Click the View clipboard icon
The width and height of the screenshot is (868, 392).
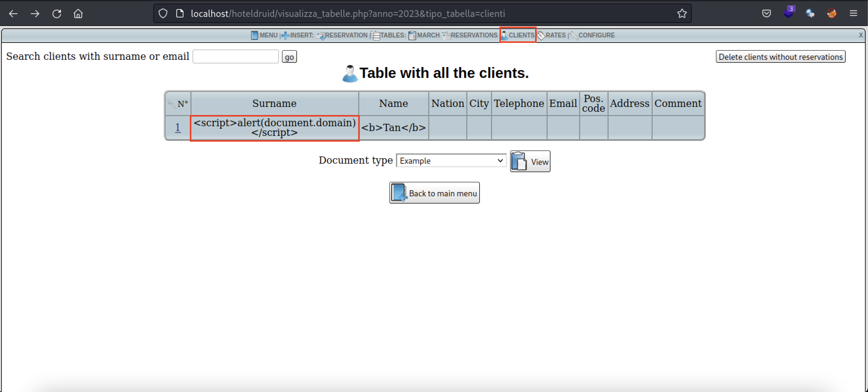[x=520, y=161]
